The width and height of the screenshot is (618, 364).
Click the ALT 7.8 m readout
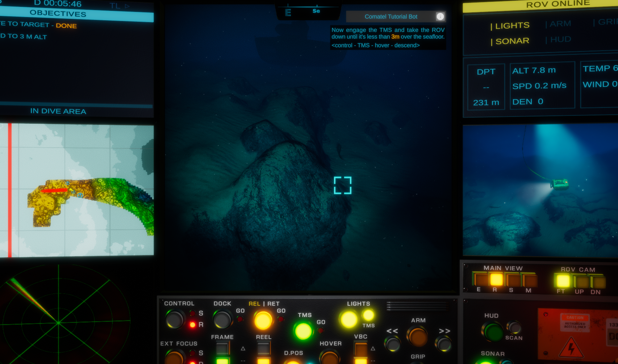point(534,70)
